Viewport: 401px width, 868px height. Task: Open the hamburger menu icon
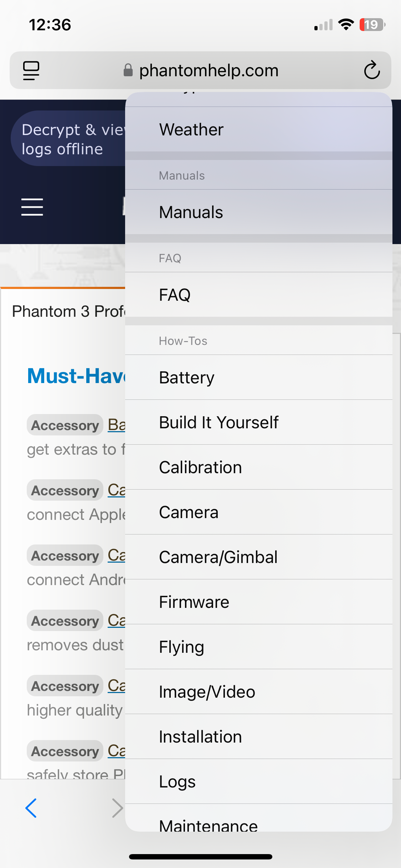tap(32, 207)
